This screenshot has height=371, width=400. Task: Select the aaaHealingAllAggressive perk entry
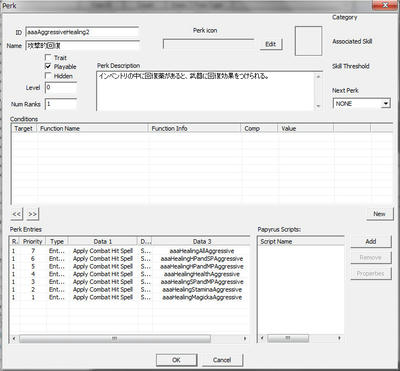coord(129,251)
